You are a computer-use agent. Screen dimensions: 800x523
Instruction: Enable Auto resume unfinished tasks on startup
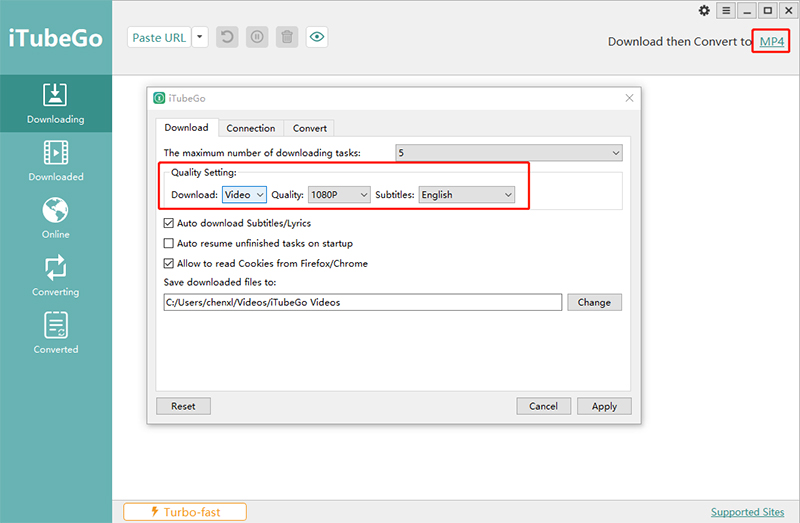pos(168,243)
